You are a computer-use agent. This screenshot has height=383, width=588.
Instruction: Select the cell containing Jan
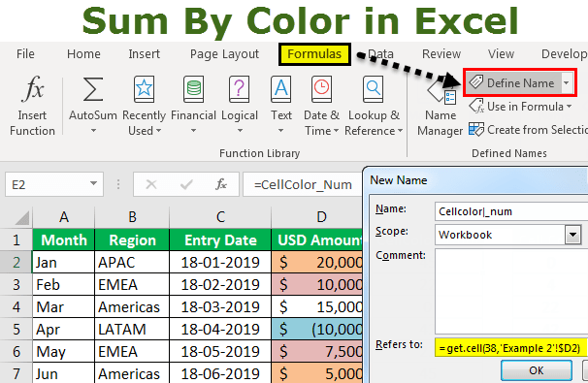click(64, 262)
